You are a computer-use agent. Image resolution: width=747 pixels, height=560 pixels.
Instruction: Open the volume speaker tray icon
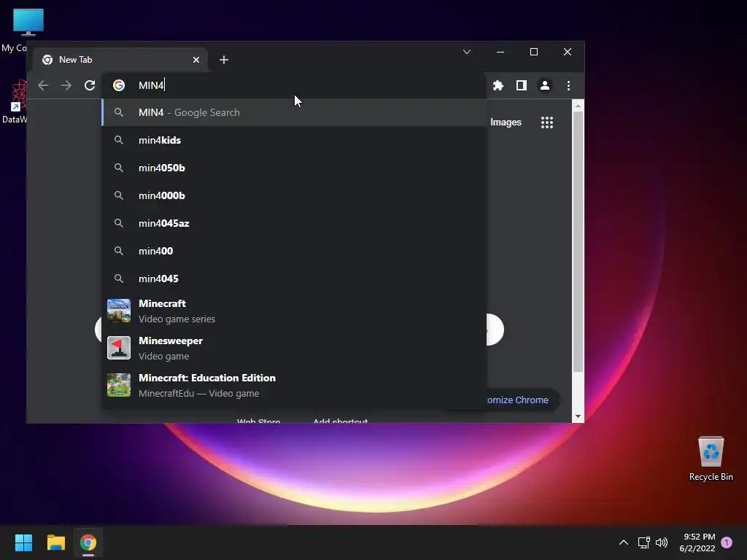coord(662,542)
